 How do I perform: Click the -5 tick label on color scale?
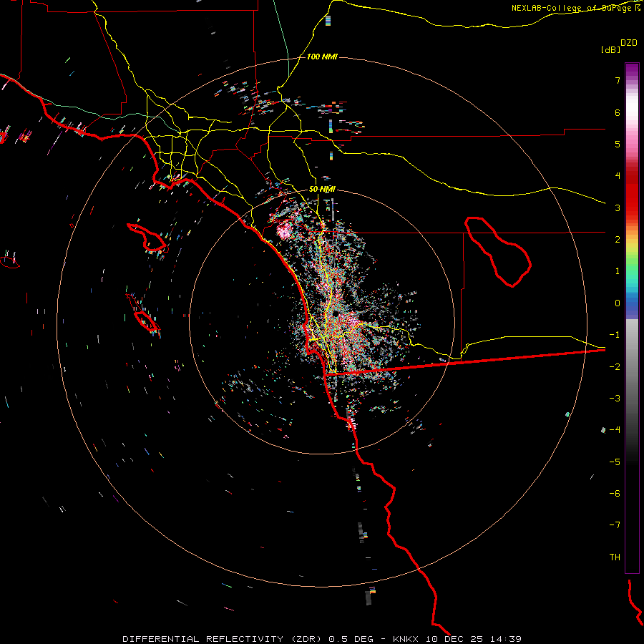[615, 462]
